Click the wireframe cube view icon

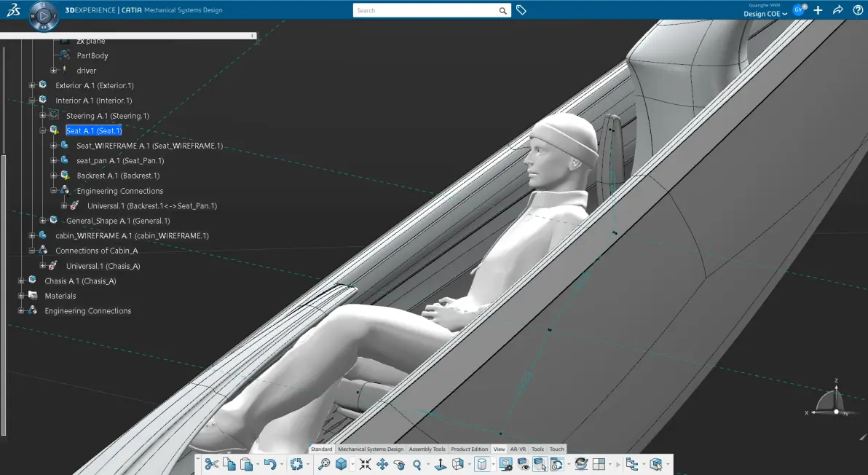point(458,464)
